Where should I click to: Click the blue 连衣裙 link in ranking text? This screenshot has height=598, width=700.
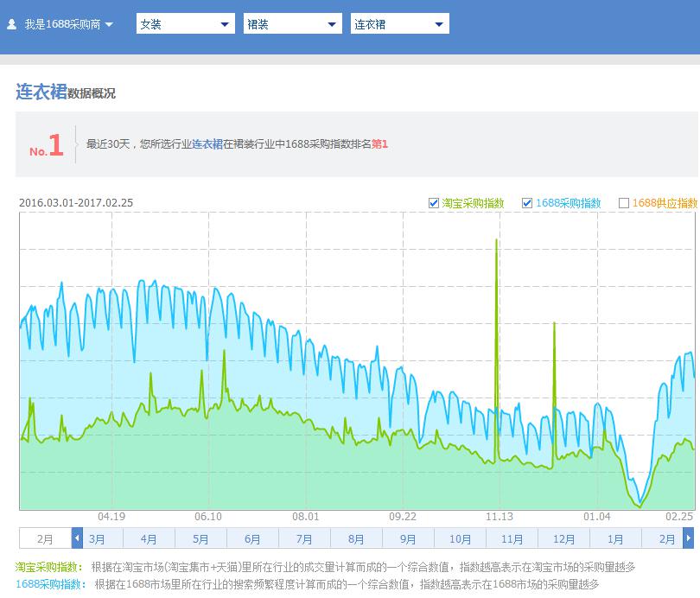(207, 144)
